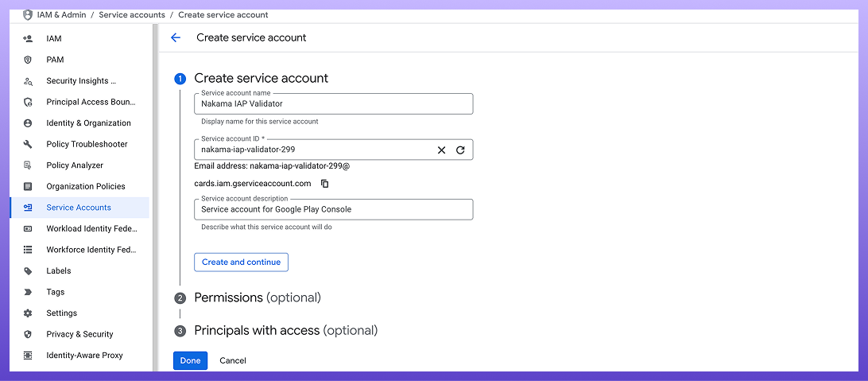Viewport: 868px width, 381px height.
Task: Click the PAM shield sidebar icon
Action: click(x=28, y=60)
